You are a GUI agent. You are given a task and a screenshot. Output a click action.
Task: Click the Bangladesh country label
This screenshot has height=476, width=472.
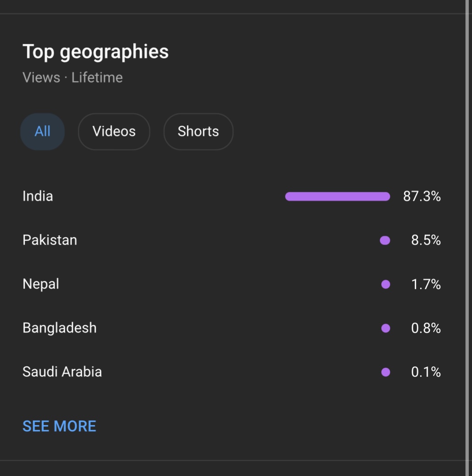point(60,328)
